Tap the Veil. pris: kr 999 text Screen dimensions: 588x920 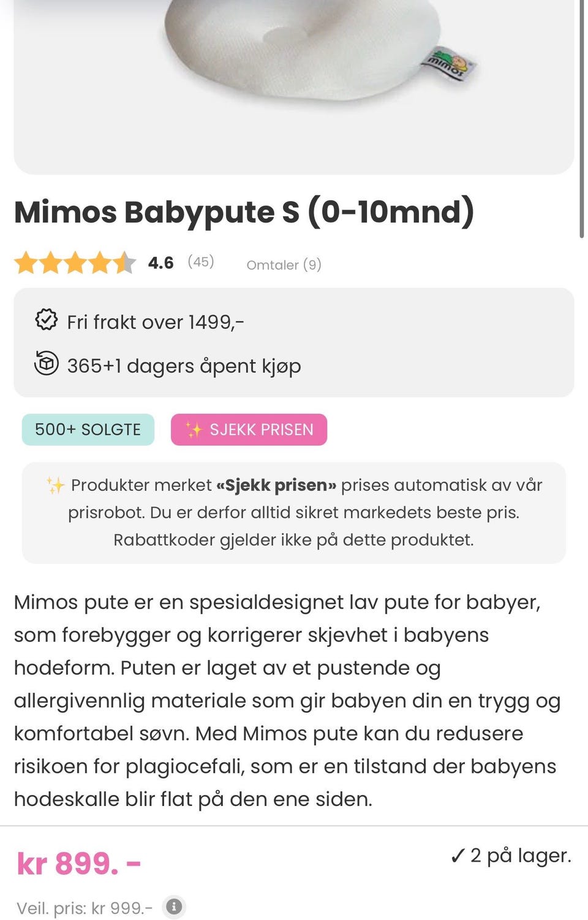tap(85, 908)
